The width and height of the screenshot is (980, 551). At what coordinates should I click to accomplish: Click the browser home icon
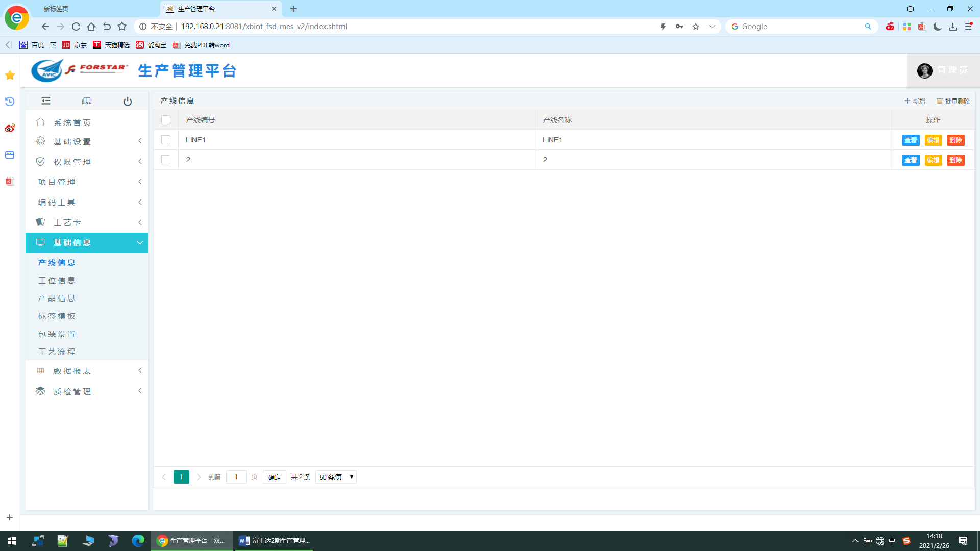point(91,27)
